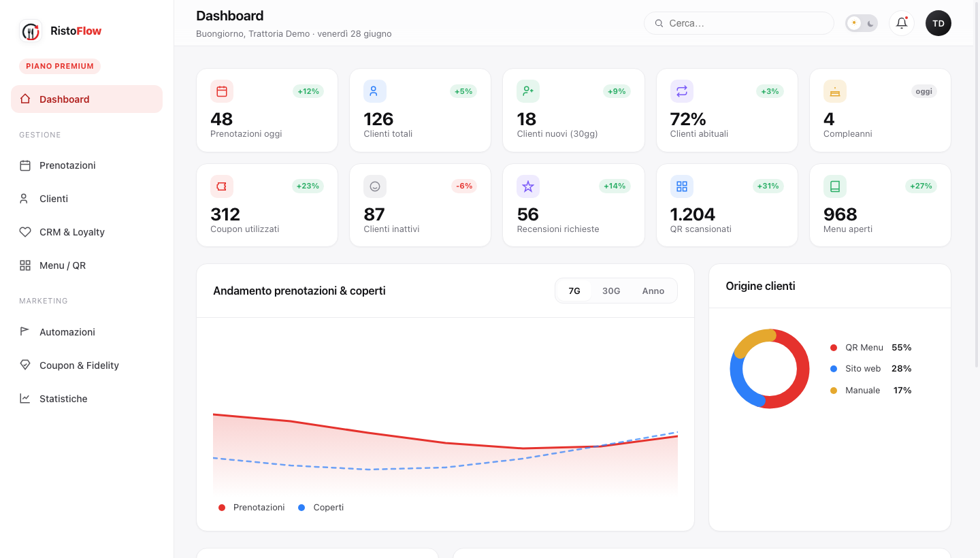
Task: Select the 7G chart range tab
Action: click(574, 291)
